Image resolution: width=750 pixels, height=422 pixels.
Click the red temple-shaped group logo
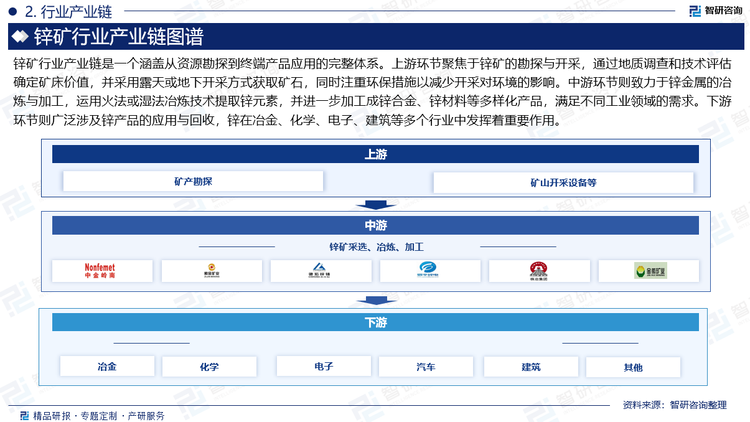tap(539, 271)
